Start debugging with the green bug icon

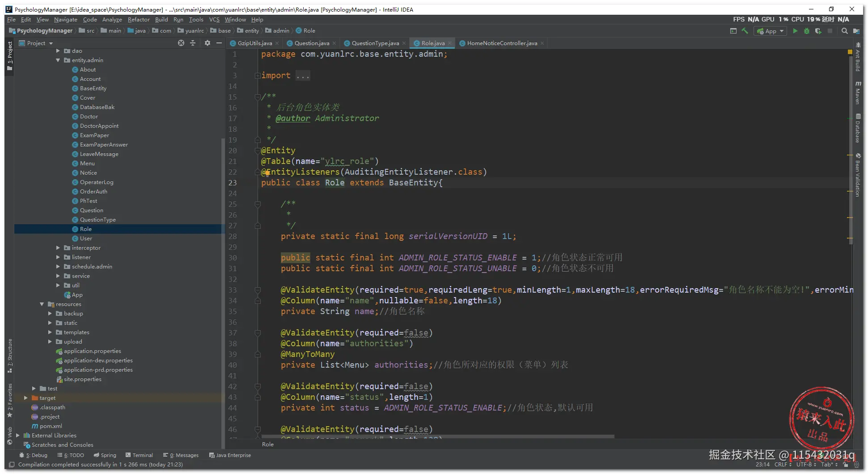point(807,31)
